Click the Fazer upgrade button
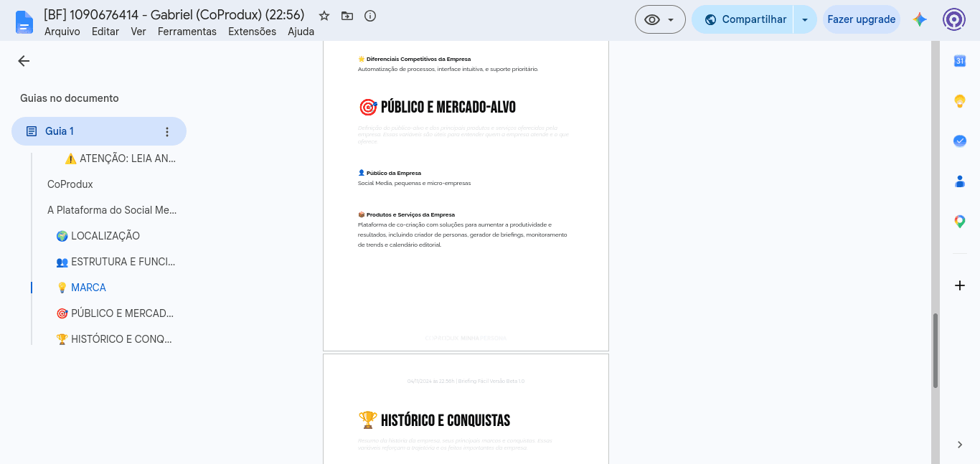Image resolution: width=980 pixels, height=464 pixels. tap(861, 19)
